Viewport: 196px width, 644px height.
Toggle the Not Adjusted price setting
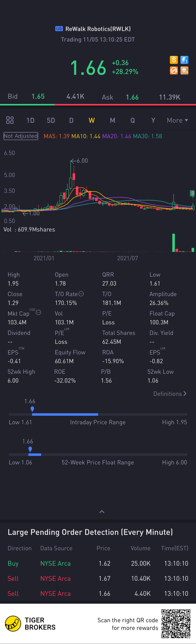[21, 136]
